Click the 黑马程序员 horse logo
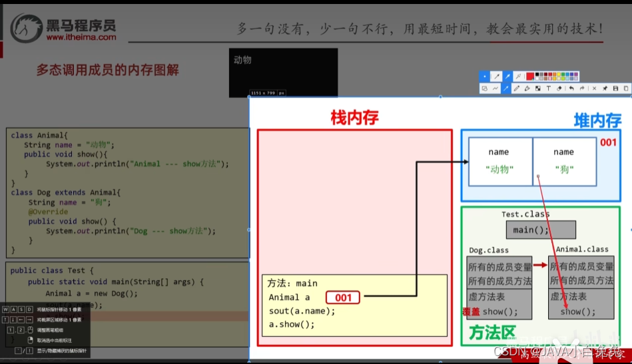The width and height of the screenshot is (632, 364). click(26, 28)
